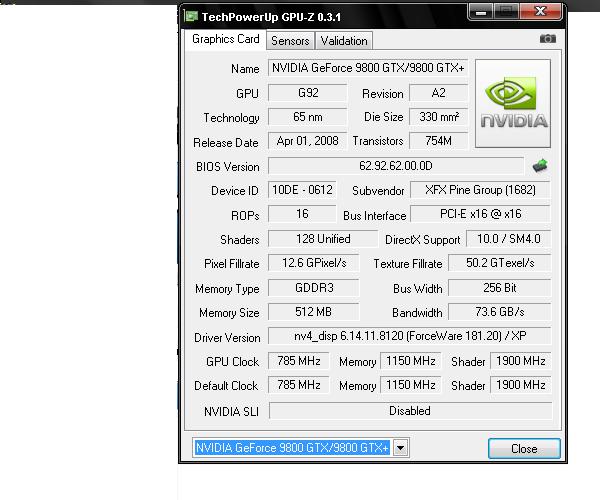This screenshot has height=500, width=600.
Task: Click the Revision field A2
Action: click(x=439, y=93)
